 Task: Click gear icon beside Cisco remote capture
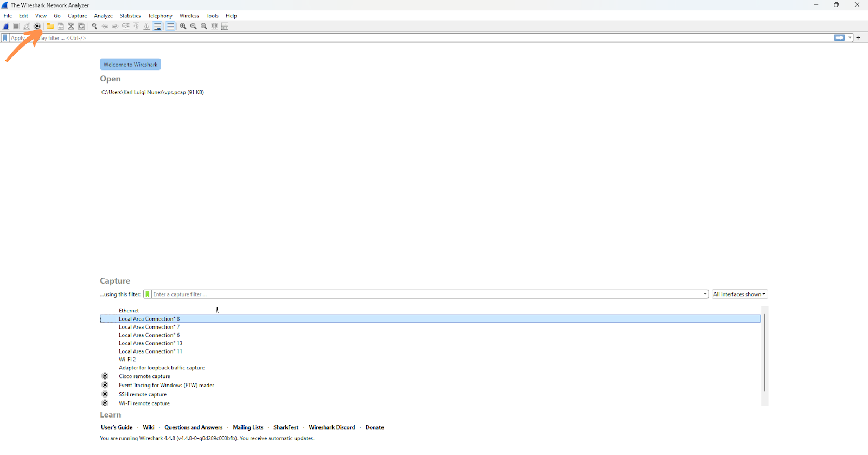point(105,376)
